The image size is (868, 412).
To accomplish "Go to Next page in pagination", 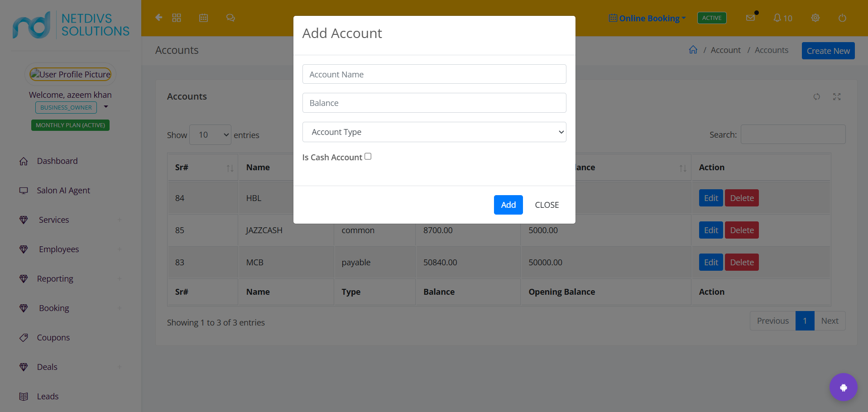I will 830,321.
